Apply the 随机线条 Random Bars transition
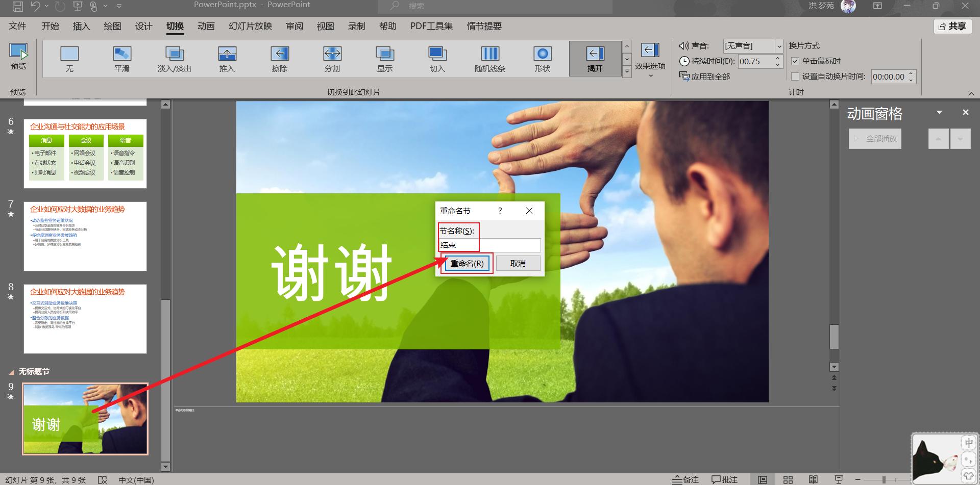 coord(490,59)
